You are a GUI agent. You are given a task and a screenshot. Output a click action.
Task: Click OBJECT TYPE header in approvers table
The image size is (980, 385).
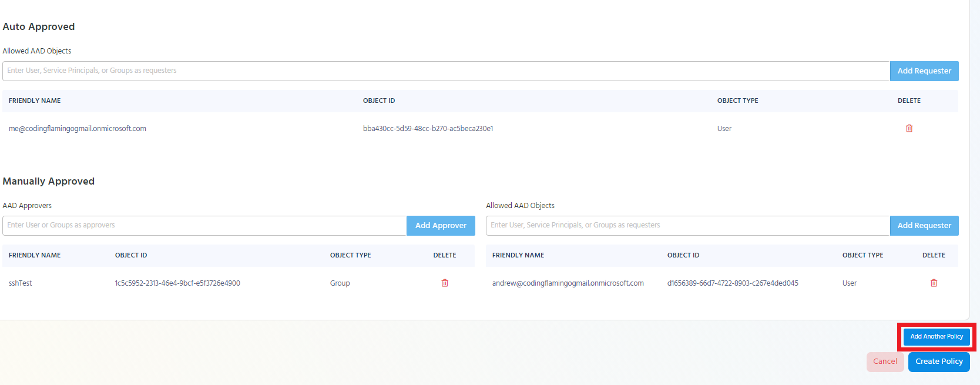(x=351, y=256)
